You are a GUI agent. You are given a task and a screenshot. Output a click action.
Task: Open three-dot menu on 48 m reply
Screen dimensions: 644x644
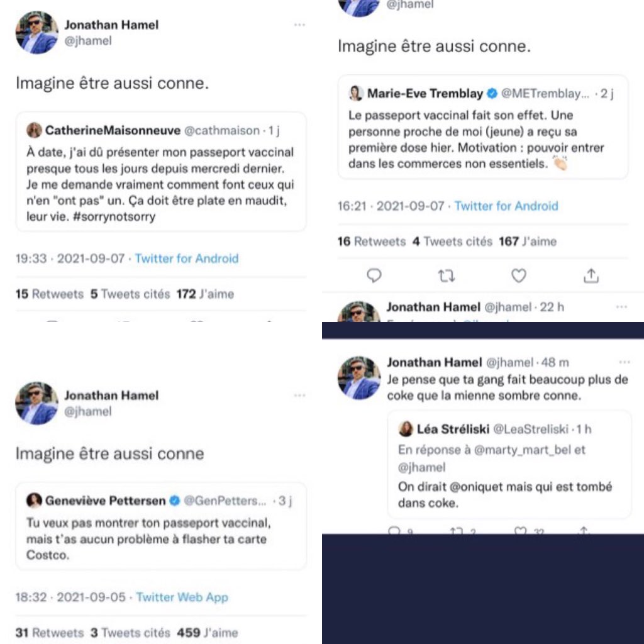click(625, 362)
